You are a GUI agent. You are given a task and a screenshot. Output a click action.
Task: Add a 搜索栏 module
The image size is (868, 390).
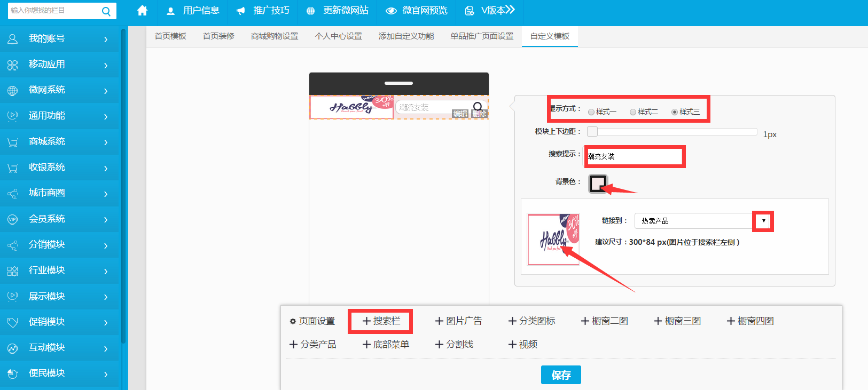click(x=381, y=321)
